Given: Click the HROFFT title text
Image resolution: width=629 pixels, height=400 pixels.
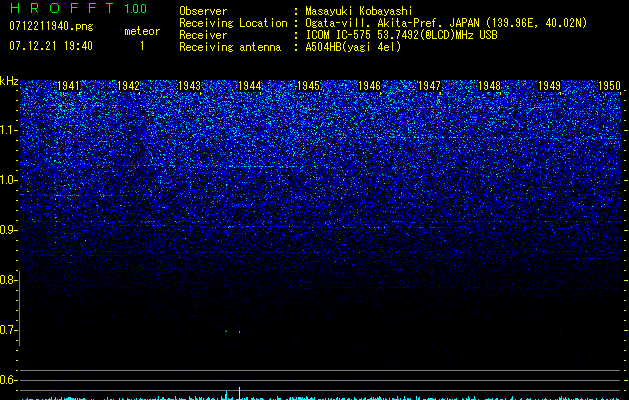Looking at the screenshot, I should (62, 8).
